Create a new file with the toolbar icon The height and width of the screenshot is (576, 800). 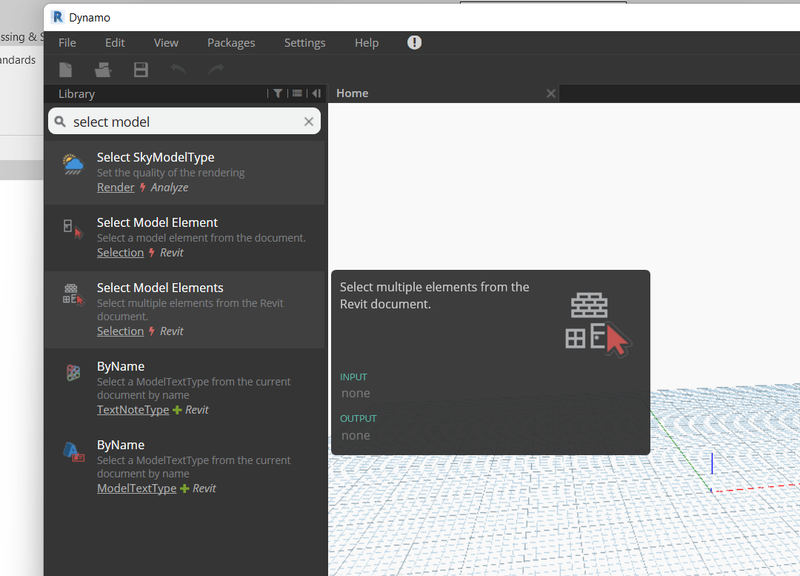(66, 69)
